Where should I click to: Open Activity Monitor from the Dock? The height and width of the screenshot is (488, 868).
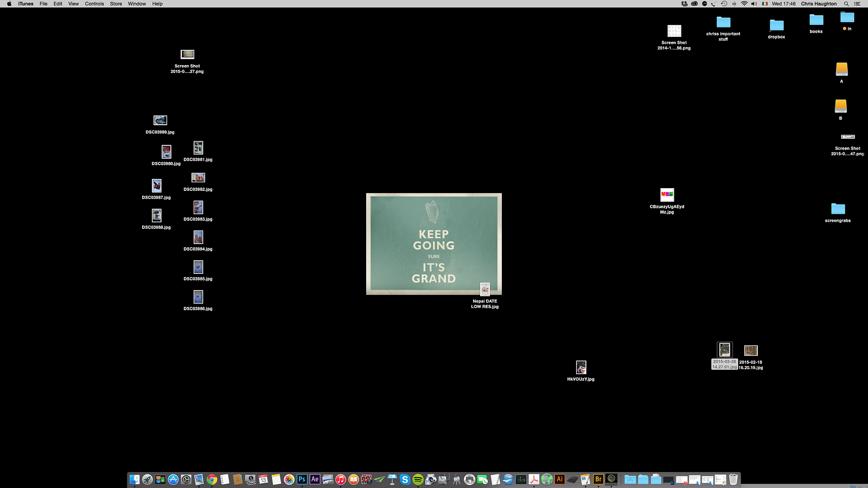click(521, 479)
